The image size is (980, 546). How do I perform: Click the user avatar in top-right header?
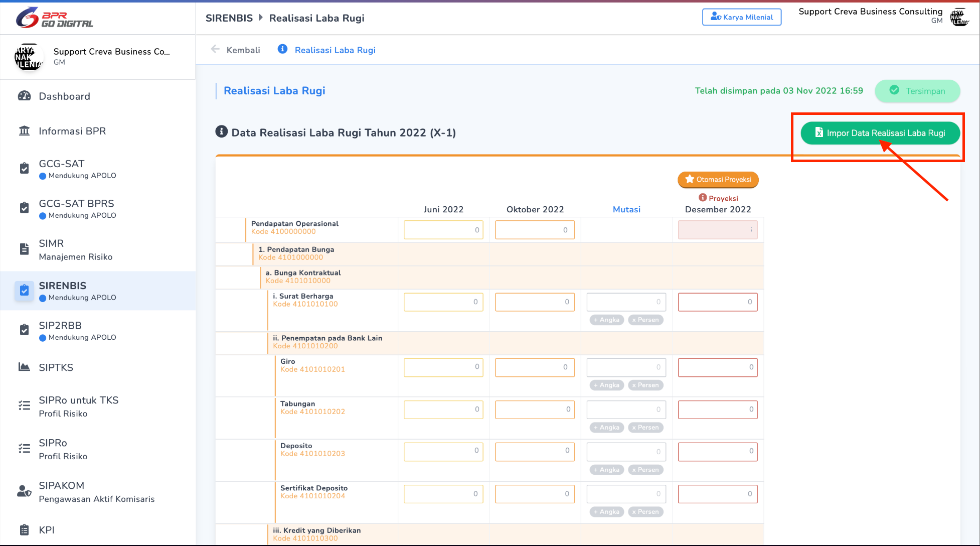point(959,17)
